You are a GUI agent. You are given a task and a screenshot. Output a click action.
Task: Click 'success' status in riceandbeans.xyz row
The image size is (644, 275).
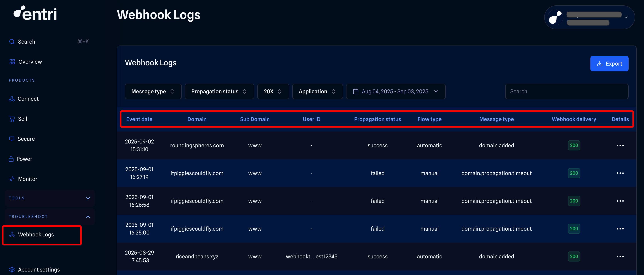377,256
